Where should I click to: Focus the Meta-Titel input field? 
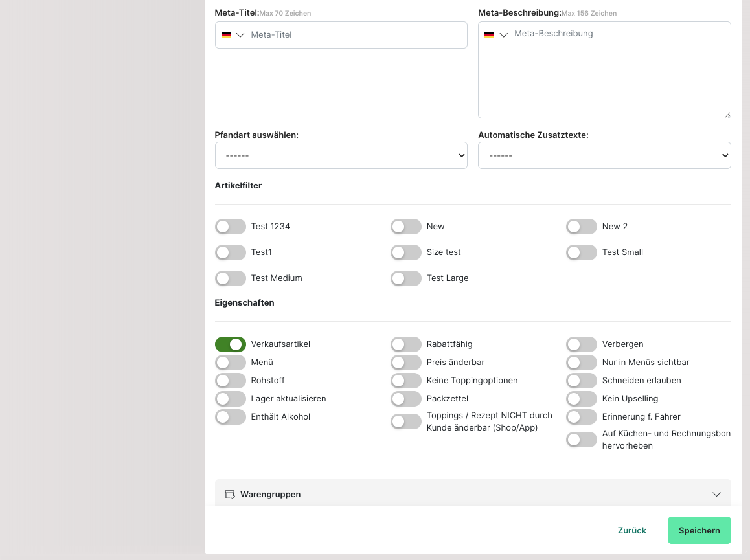(356, 35)
